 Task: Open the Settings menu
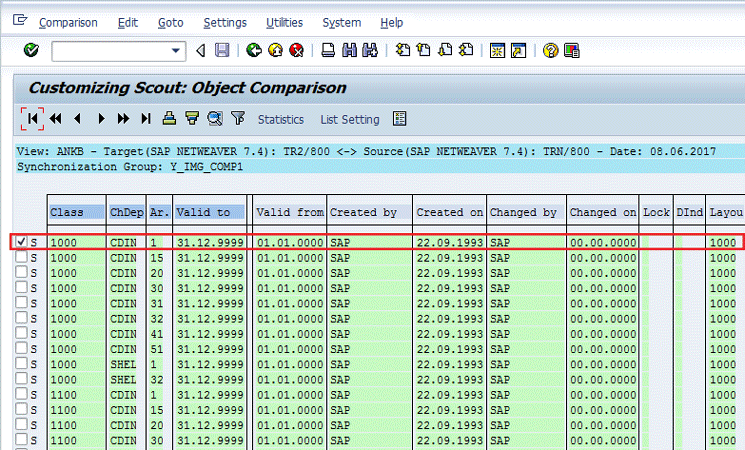(x=224, y=22)
